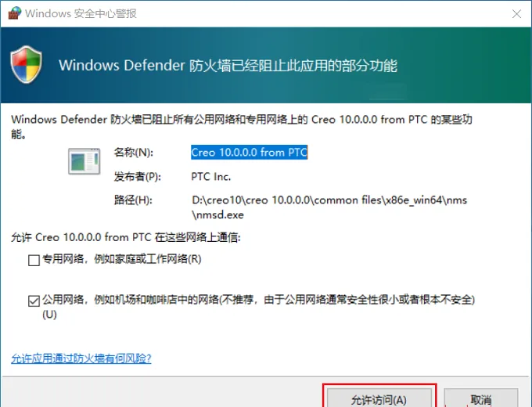Viewport: 532px width, 407px height.
Task: Click the 允许访问(A) button
Action: point(379,398)
